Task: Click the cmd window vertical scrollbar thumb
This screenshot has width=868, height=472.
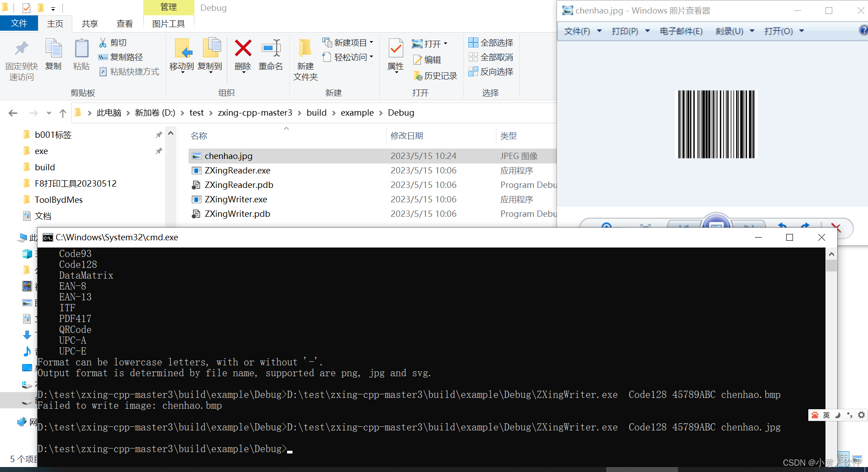Action: pos(831,265)
